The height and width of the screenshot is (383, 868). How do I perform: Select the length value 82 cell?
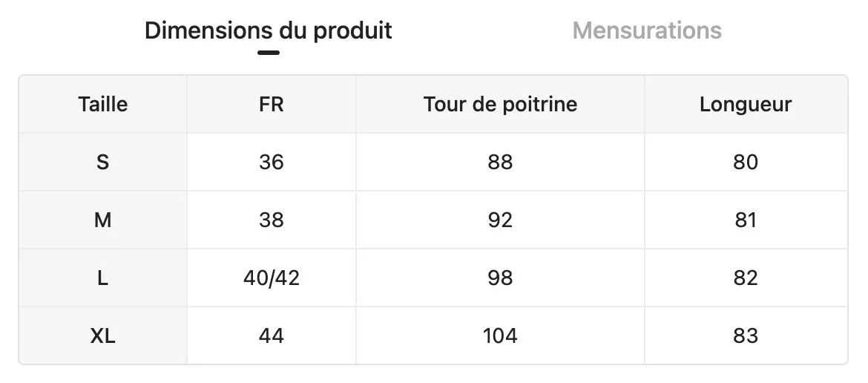746,278
